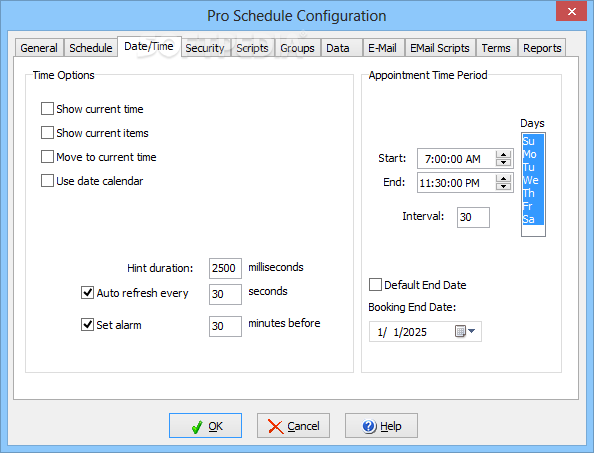
Task: Click the alarm minutes before field
Action: coord(225,326)
